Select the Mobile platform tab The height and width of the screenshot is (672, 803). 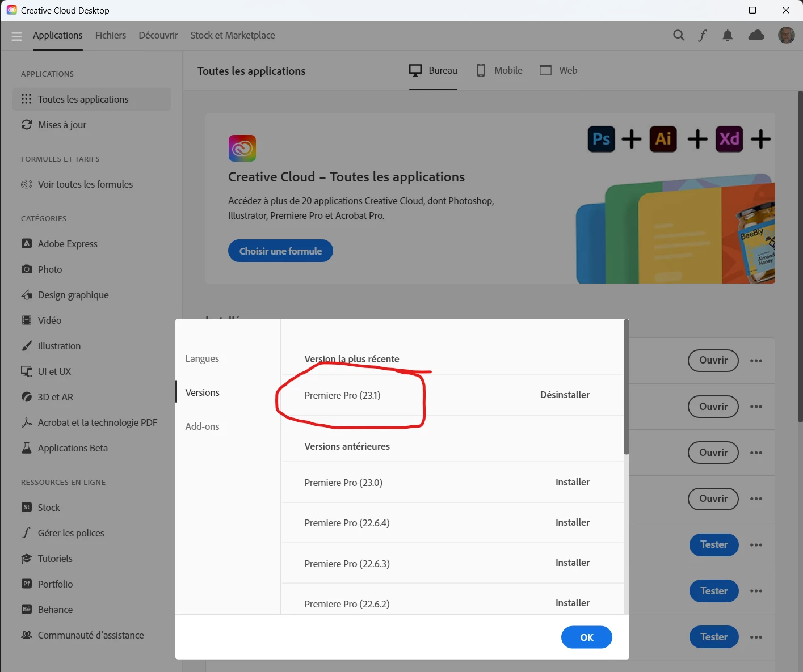point(499,70)
